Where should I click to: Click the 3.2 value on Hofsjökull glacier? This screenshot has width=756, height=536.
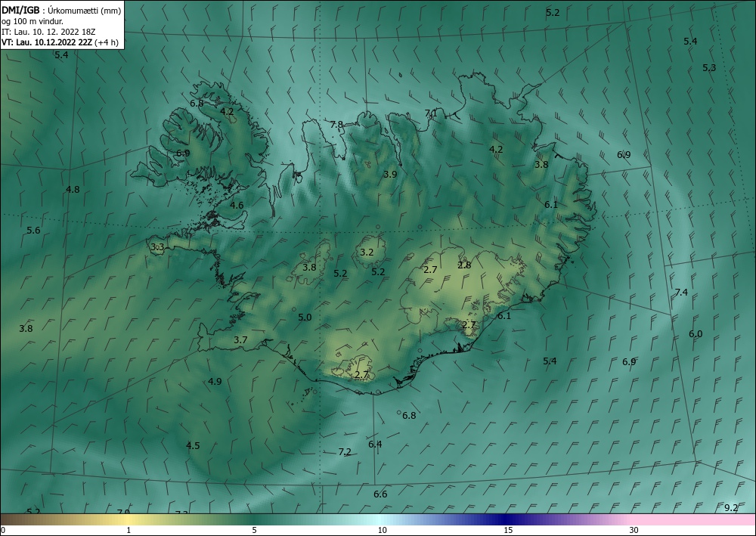pyautogui.click(x=367, y=253)
